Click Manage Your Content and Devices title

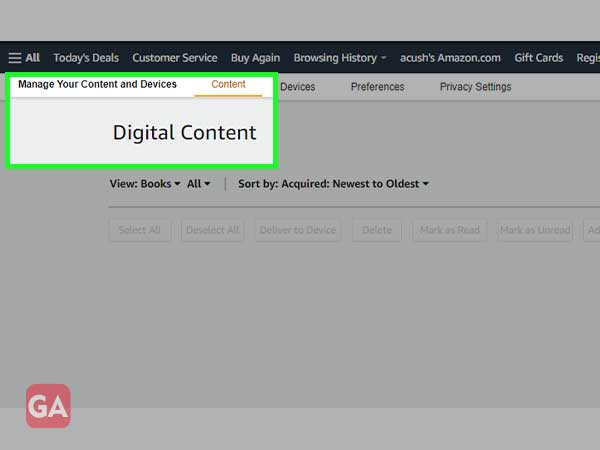tap(97, 84)
